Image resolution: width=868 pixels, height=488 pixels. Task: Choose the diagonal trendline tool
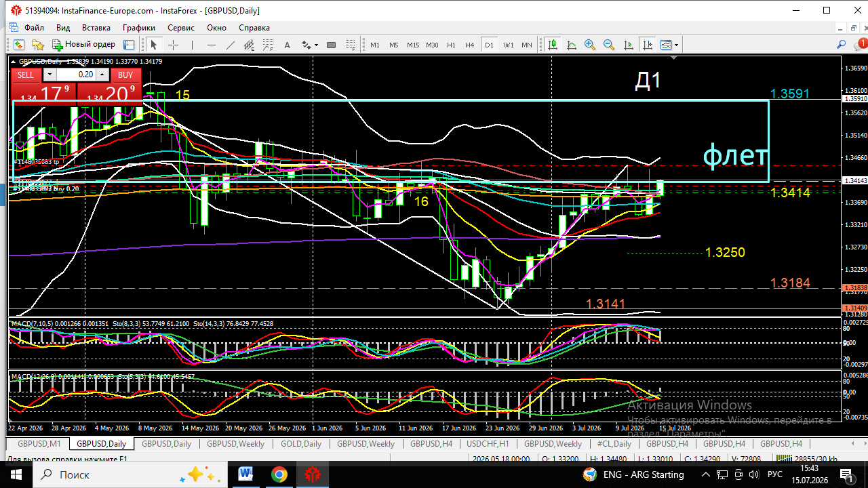tap(230, 45)
